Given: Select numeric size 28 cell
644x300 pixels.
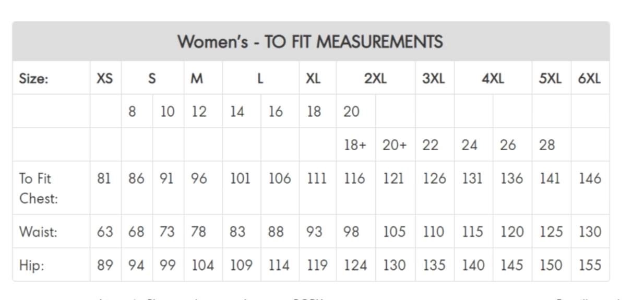Looking at the screenshot, I should pyautogui.click(x=547, y=145).
